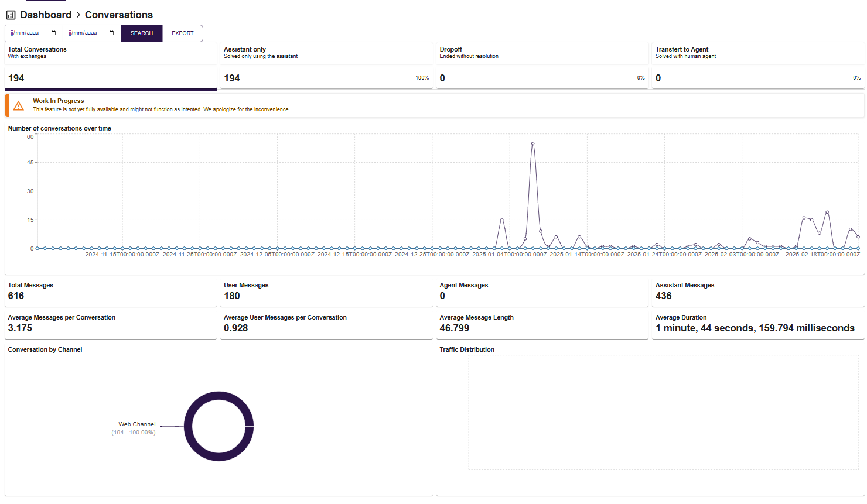The image size is (867, 504).
Task: Click the orange warning triangle icon
Action: [19, 106]
